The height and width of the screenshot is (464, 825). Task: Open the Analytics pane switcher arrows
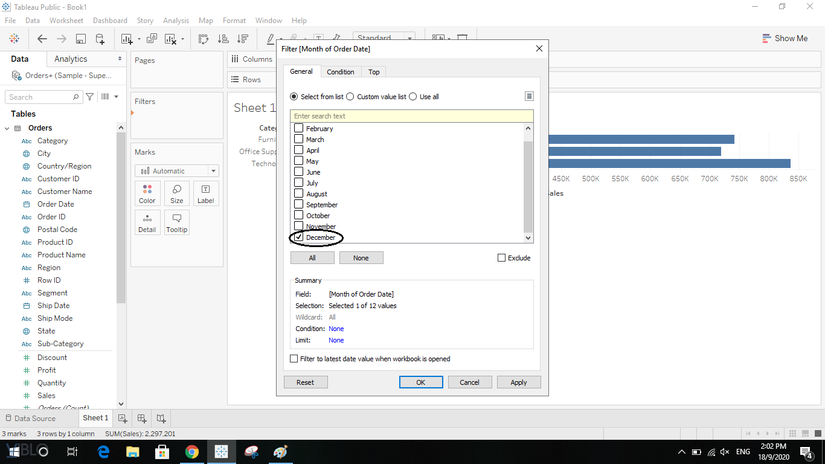(x=120, y=59)
